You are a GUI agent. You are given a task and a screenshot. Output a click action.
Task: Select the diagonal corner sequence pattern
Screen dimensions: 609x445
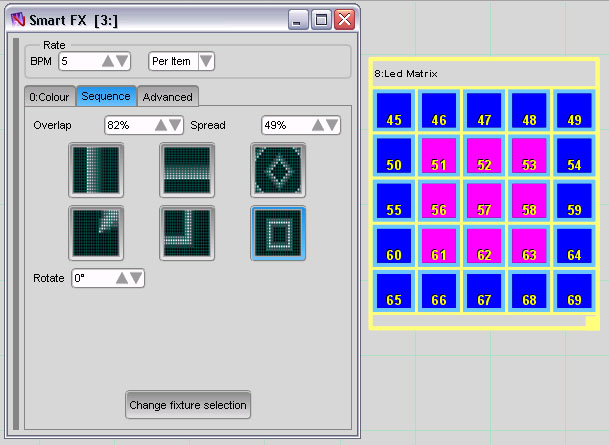pos(96,233)
